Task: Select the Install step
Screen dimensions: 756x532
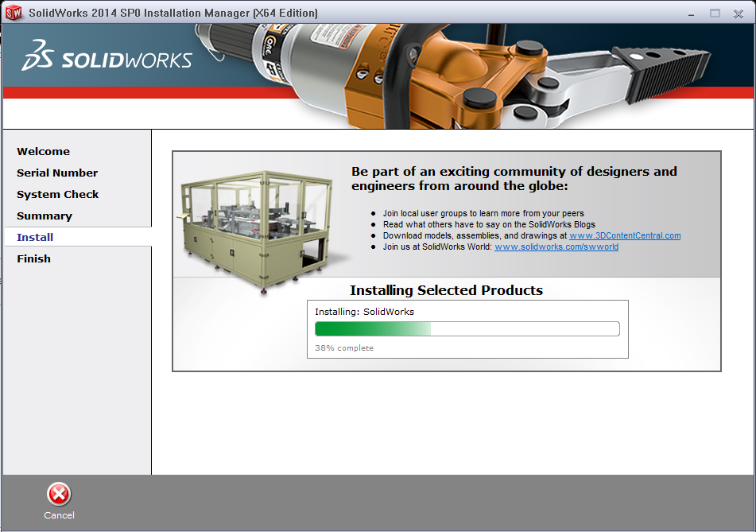Action: [35, 237]
